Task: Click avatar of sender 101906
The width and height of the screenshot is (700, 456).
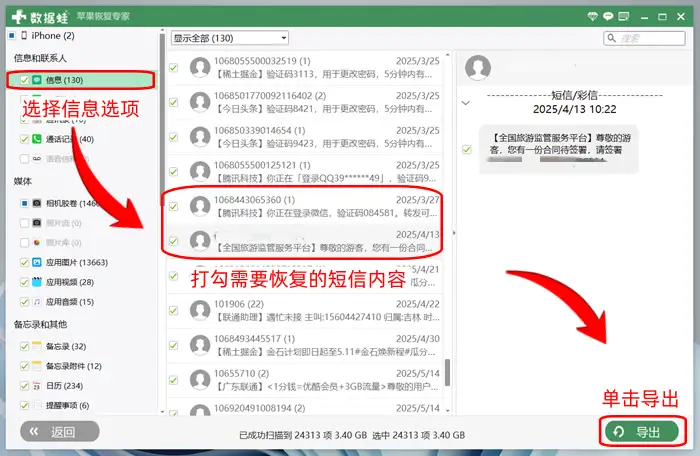Action: (x=200, y=310)
